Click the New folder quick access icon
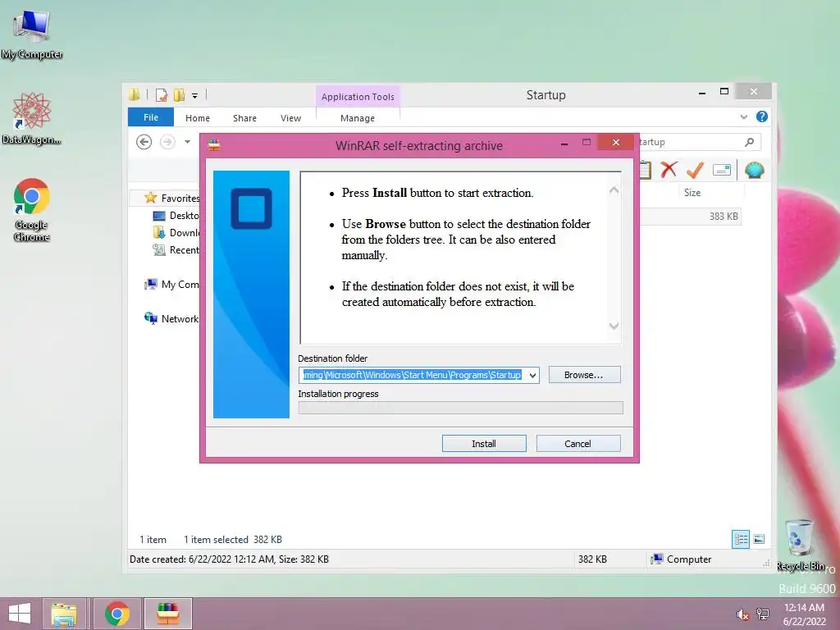Screen dimensions: 840x630 click(179, 95)
